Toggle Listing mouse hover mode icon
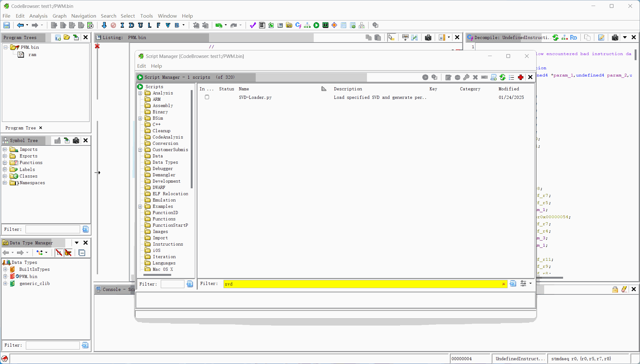 tap(391, 37)
